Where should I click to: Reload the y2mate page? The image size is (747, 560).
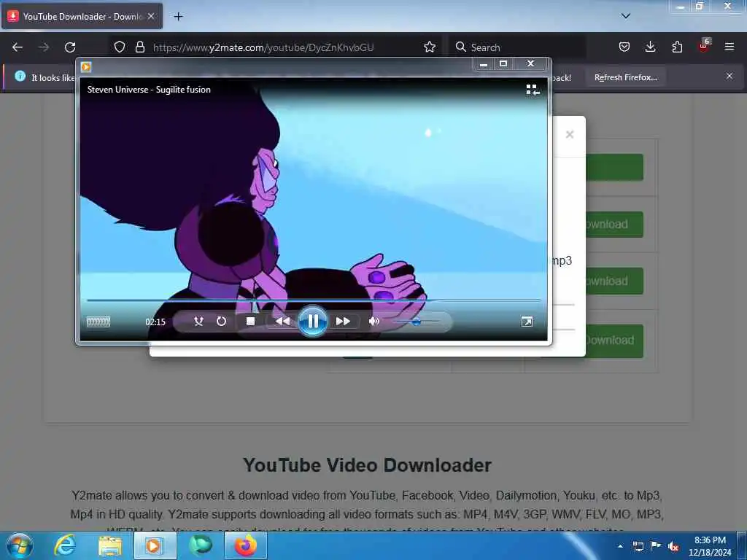point(70,47)
